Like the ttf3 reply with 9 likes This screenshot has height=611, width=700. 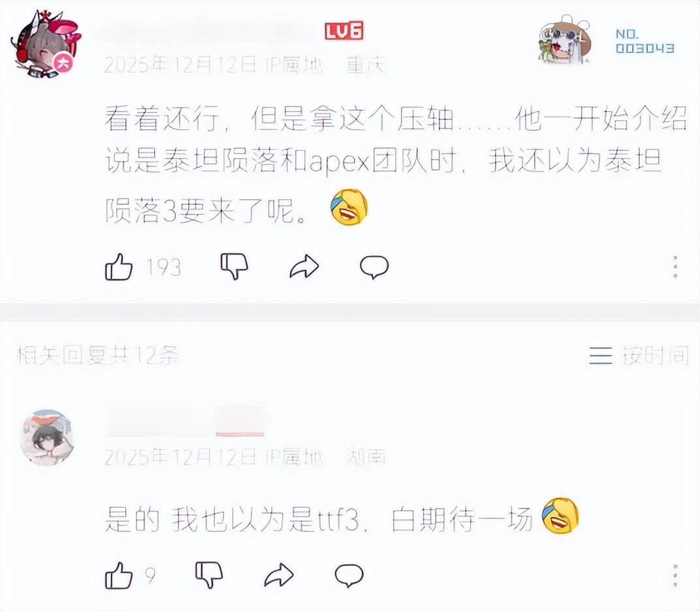coord(119,575)
